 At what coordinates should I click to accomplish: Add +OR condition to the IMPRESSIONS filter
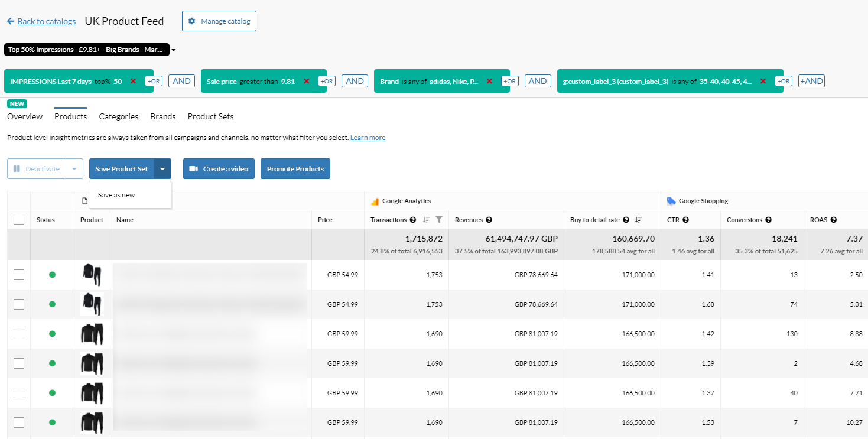pos(154,81)
